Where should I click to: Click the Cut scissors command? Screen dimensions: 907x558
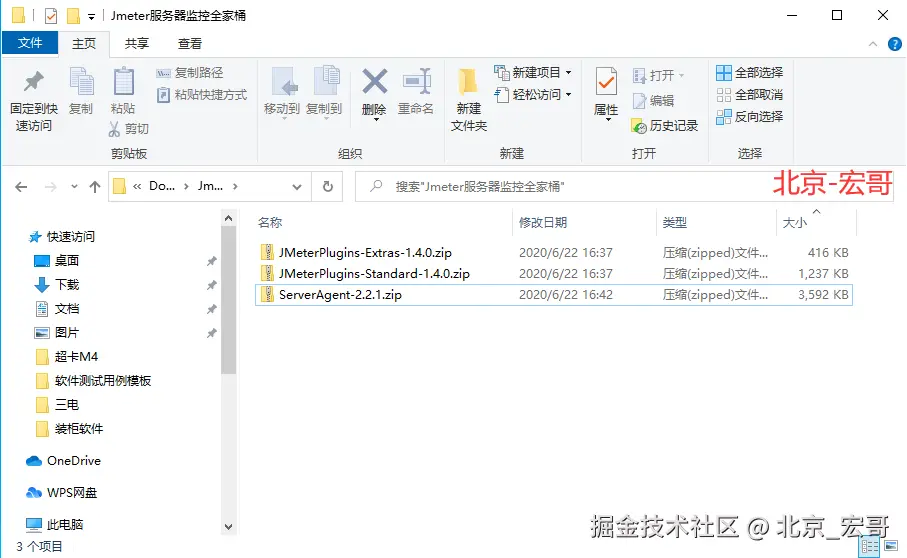(128, 128)
